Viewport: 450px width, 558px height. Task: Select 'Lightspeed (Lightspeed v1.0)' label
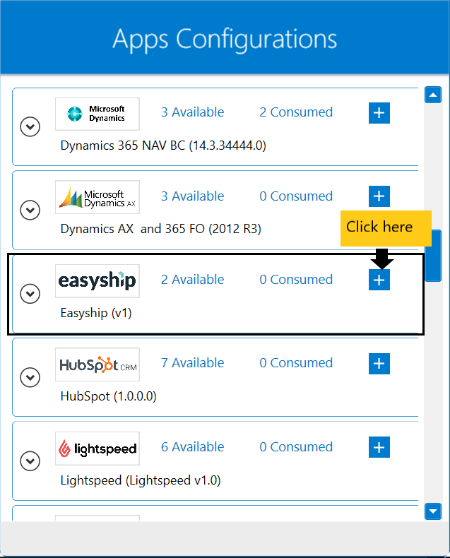click(x=141, y=480)
